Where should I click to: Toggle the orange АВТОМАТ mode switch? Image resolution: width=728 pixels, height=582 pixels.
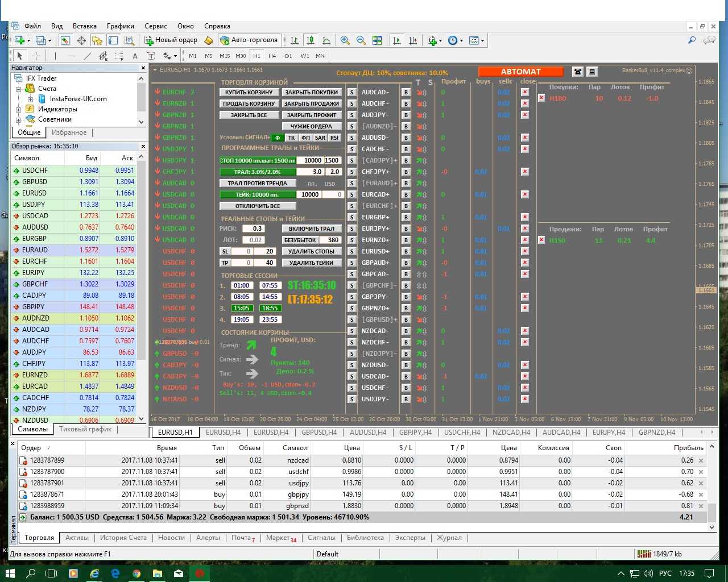pos(520,72)
